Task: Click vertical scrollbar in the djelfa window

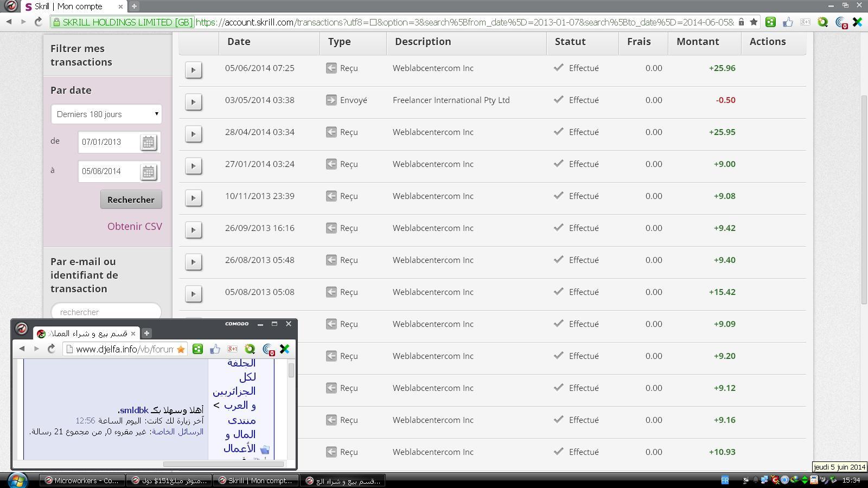Action: pos(291,370)
